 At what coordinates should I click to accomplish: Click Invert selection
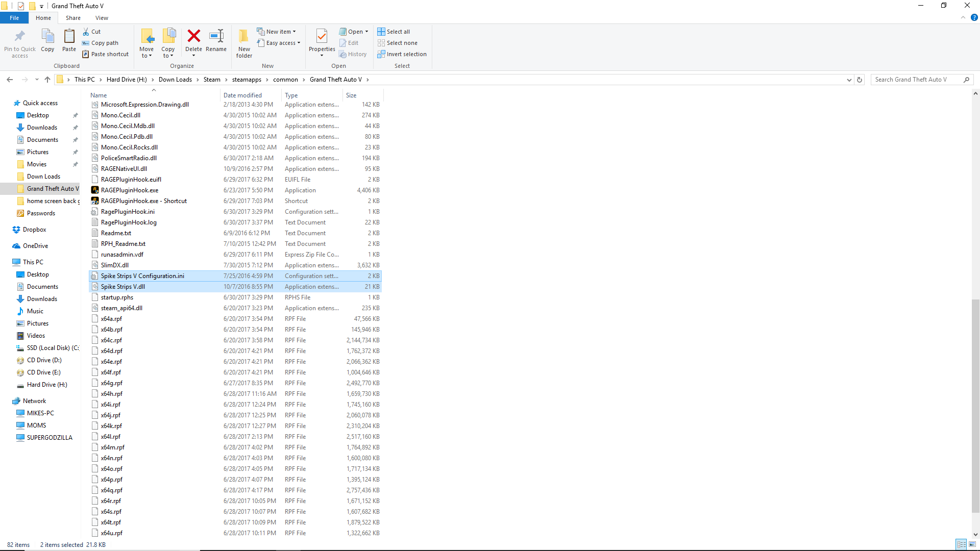pos(402,54)
